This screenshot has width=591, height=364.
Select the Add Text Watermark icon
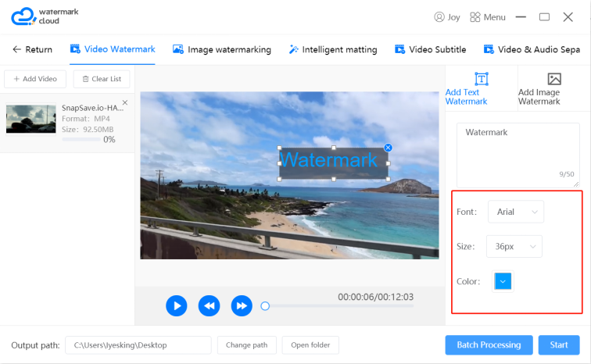coord(482,79)
